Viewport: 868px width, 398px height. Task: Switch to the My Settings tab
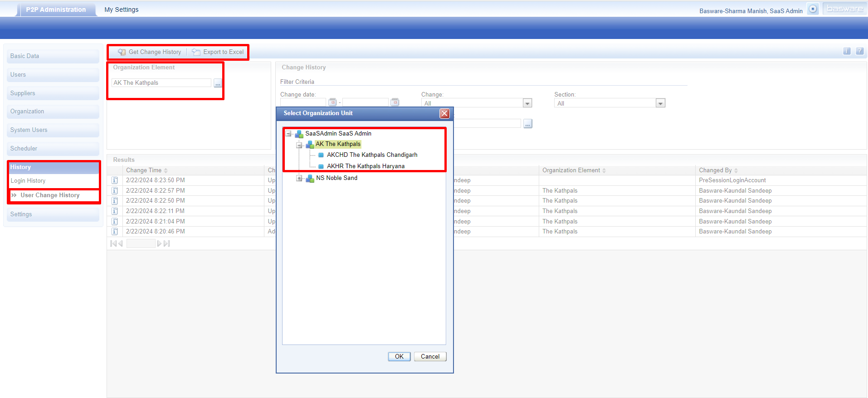[x=122, y=10]
